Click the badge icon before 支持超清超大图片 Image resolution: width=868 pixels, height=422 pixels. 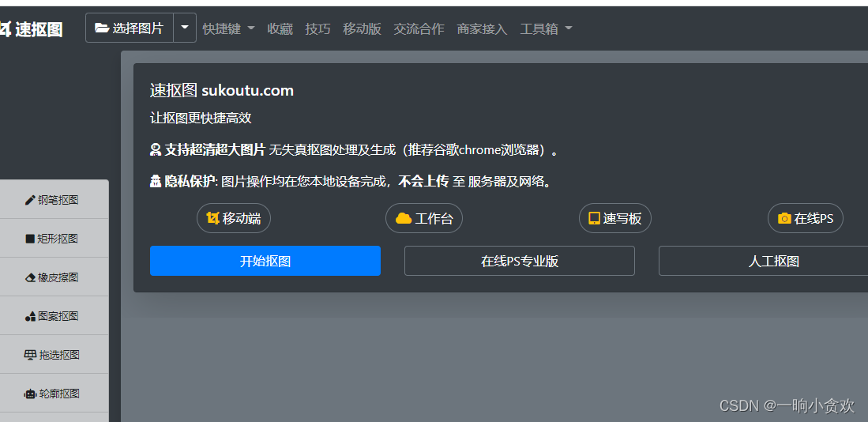156,150
